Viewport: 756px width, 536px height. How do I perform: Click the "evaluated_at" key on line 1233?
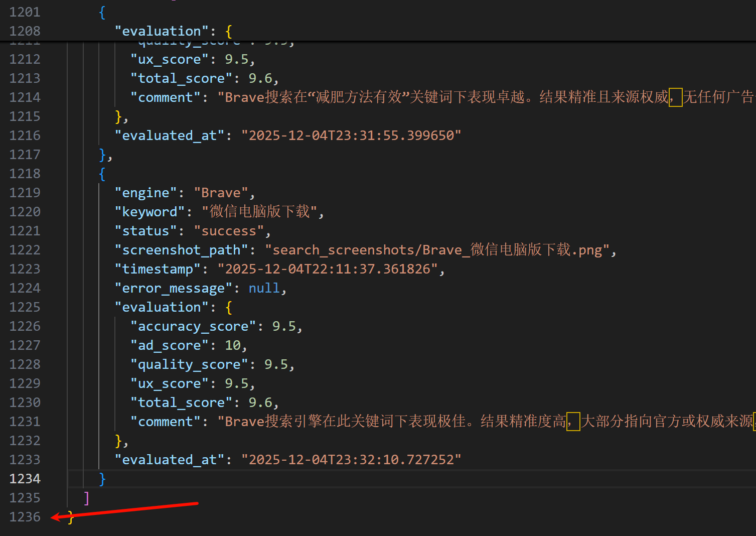point(169,459)
